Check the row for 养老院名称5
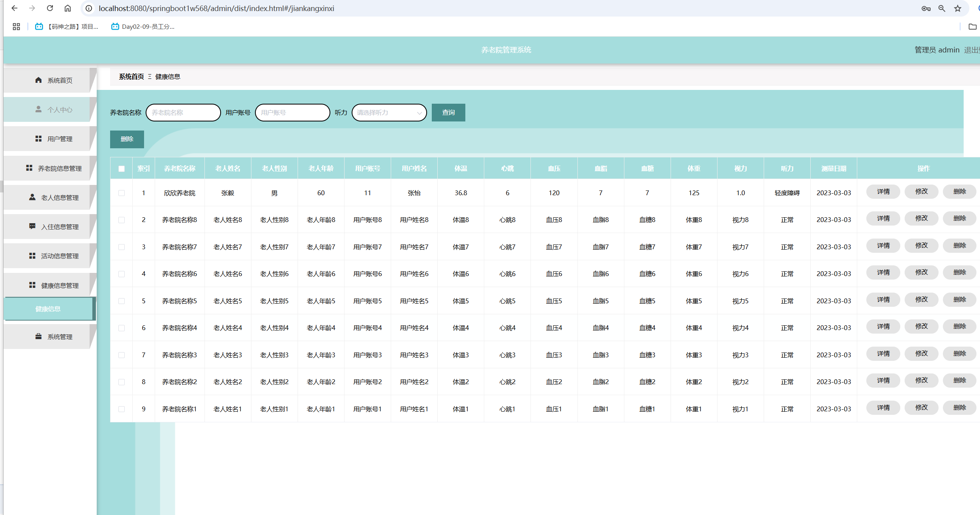 [x=122, y=301]
